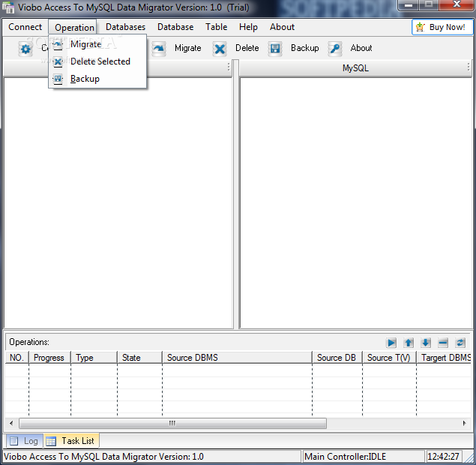
Task: Click the gear Connect toolbar icon
Action: [x=25, y=49]
